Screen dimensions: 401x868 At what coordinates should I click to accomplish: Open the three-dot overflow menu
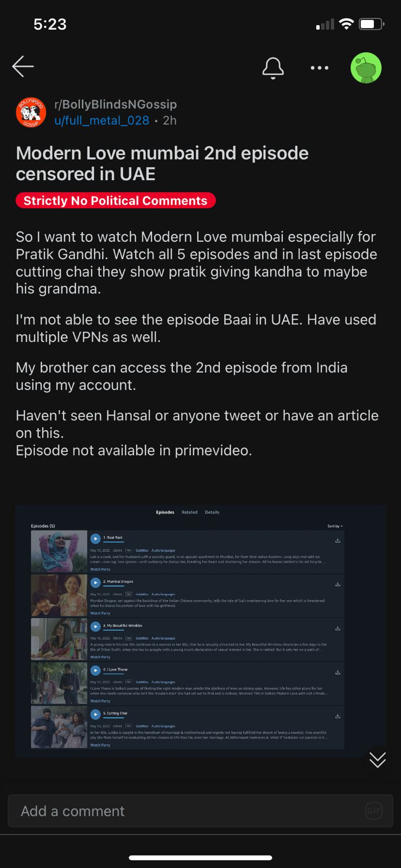(320, 68)
